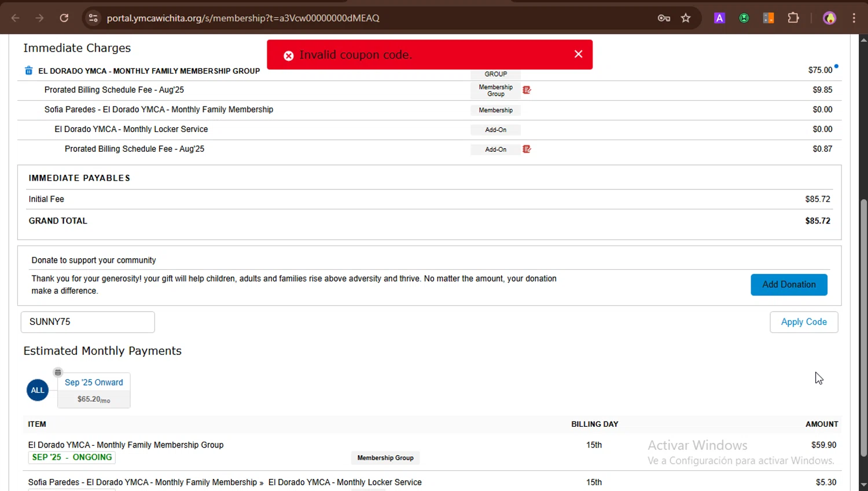This screenshot has height=491, width=868.
Task: Open the Chrome profile avatar
Action: tap(830, 18)
